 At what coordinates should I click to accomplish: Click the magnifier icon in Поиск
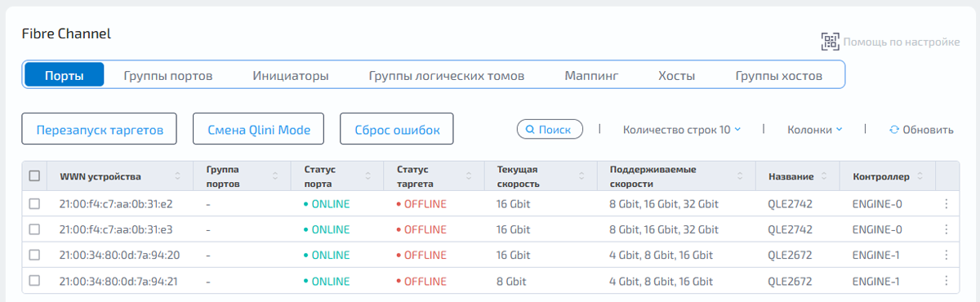pyautogui.click(x=530, y=129)
